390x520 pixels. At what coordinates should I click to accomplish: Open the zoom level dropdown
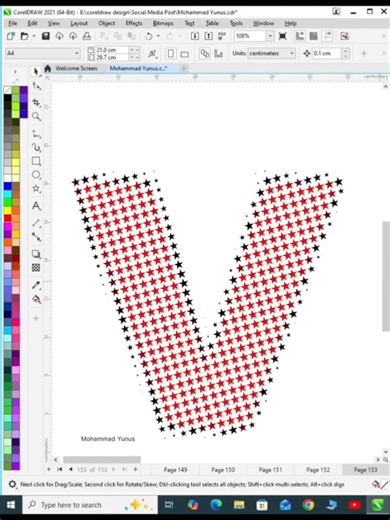270,36
